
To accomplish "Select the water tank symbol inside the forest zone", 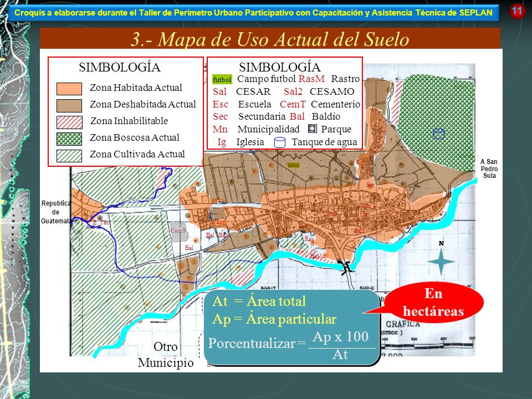I will coord(439,134).
